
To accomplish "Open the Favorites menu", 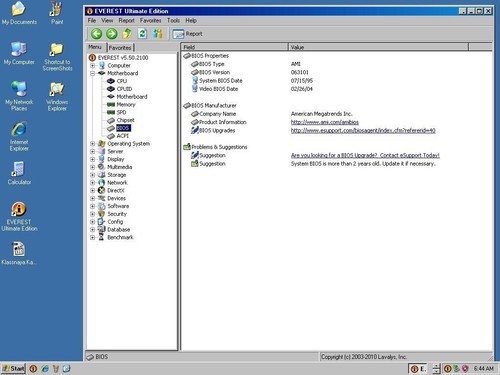I will 150,21.
